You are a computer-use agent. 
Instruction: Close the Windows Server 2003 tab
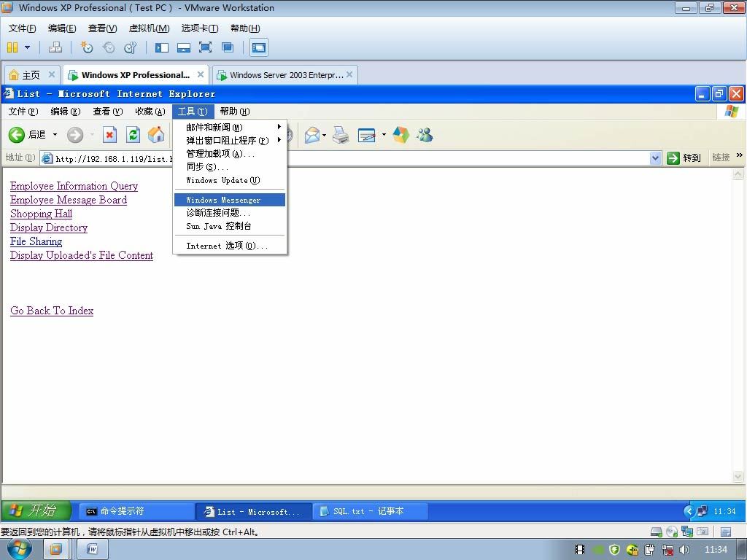pyautogui.click(x=349, y=74)
